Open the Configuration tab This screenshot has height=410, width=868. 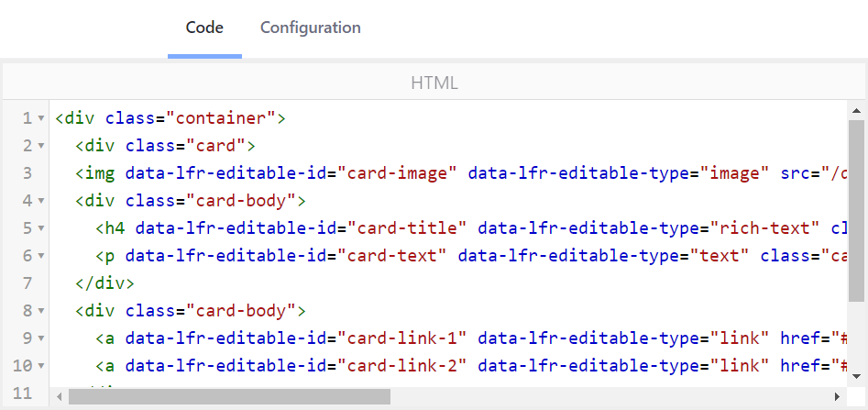pos(310,28)
